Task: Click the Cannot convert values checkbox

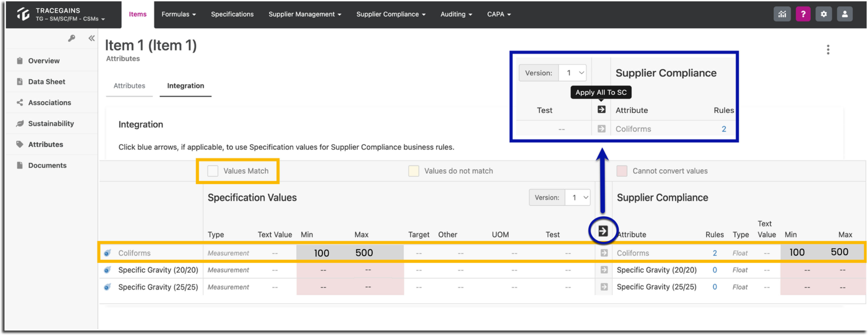Action: [622, 171]
